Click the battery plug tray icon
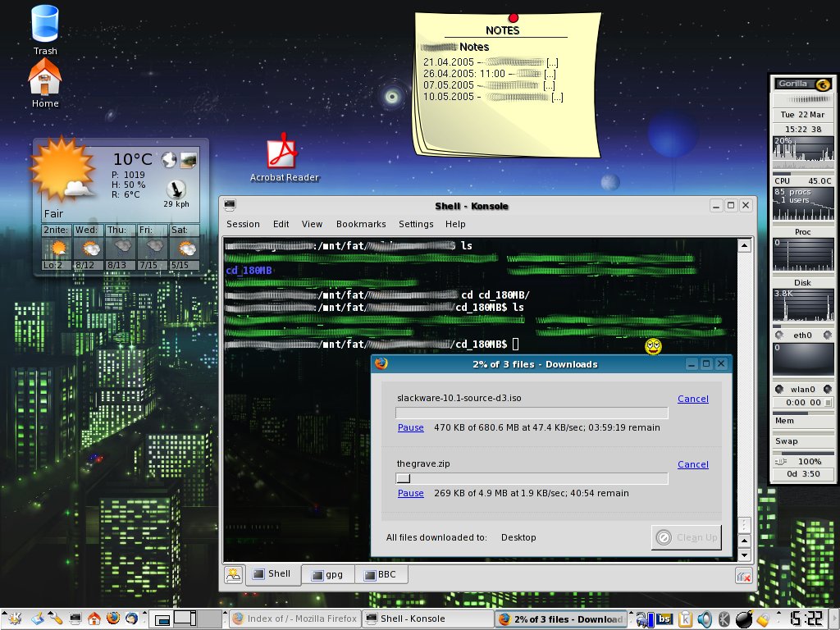 coord(645,619)
